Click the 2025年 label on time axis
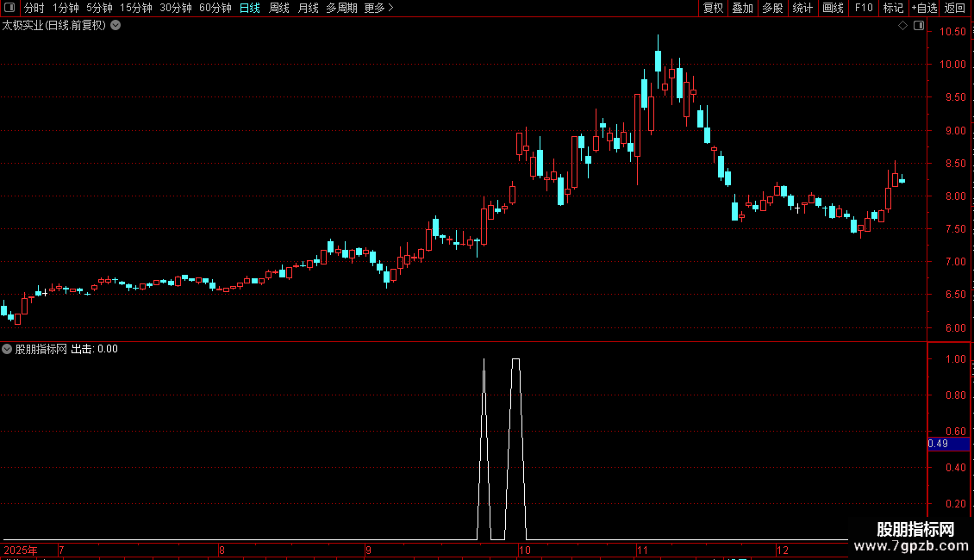 [21, 550]
